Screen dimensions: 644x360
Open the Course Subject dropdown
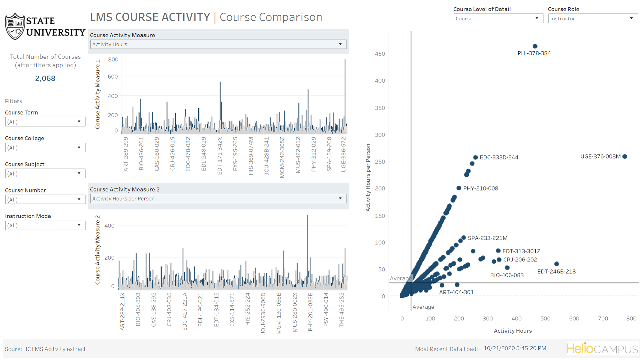[x=45, y=174]
